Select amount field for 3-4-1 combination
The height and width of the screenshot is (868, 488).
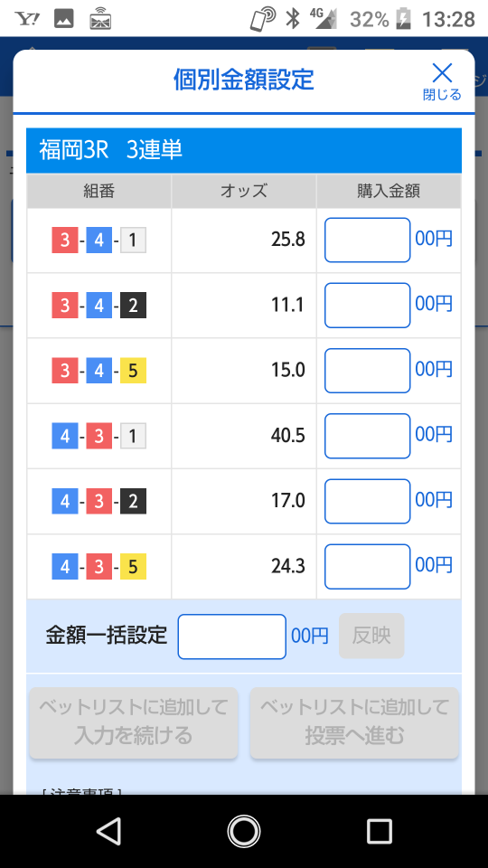click(x=368, y=240)
